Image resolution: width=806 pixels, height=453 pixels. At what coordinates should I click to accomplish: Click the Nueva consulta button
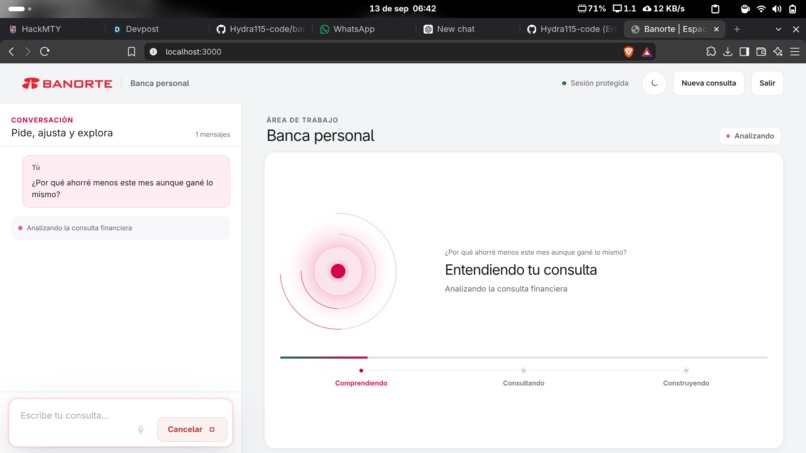(708, 83)
